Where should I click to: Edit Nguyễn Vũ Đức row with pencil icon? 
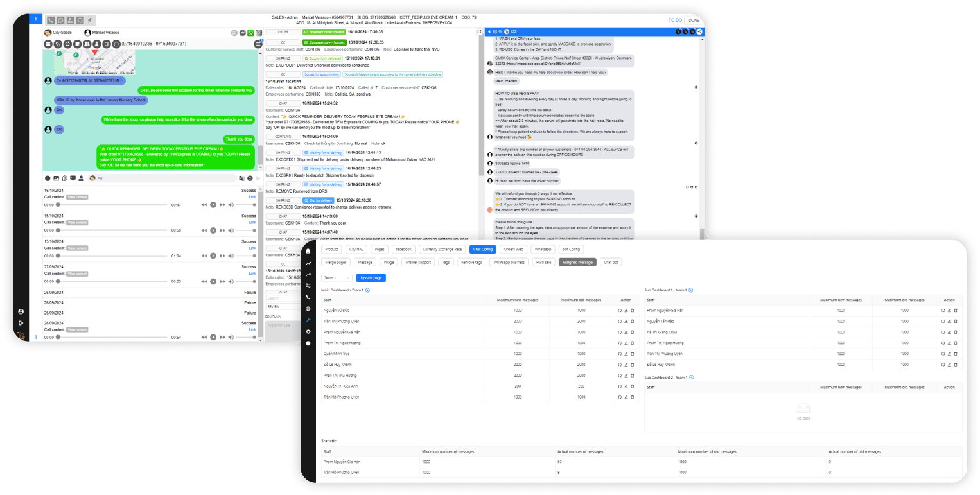[x=626, y=310]
